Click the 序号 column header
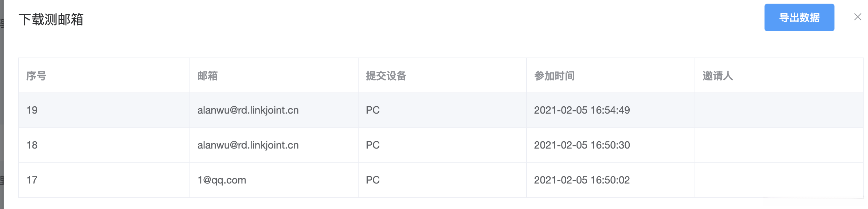The image size is (868, 209). (36, 76)
